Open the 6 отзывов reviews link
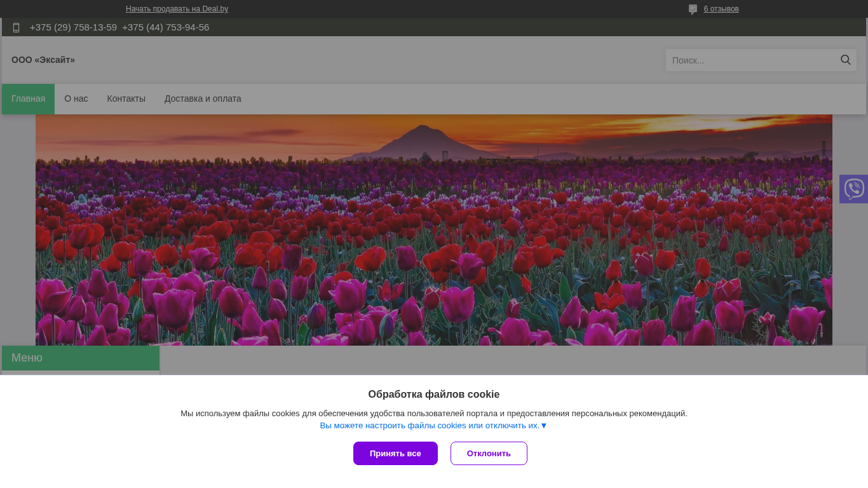The image size is (868, 488). coord(721,9)
